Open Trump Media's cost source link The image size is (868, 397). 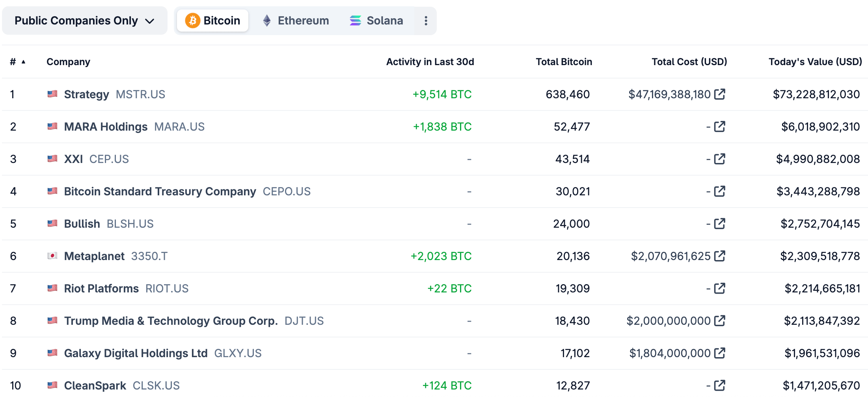720,320
